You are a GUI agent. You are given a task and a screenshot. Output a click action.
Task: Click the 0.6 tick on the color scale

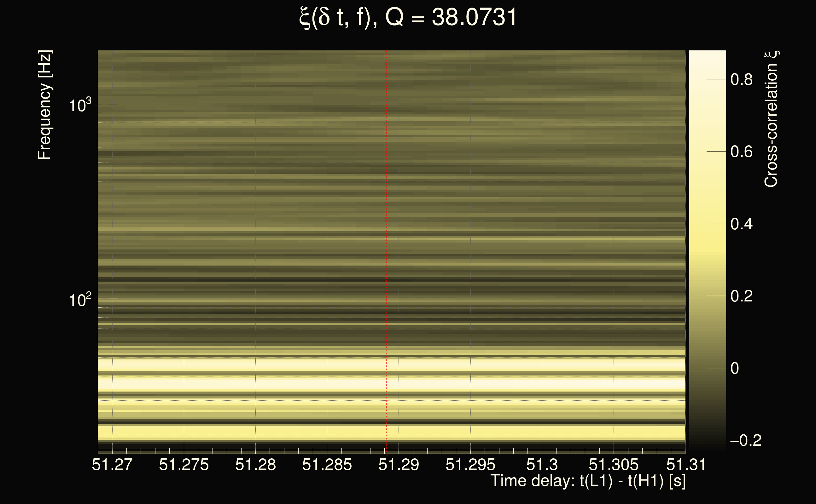pos(741,152)
